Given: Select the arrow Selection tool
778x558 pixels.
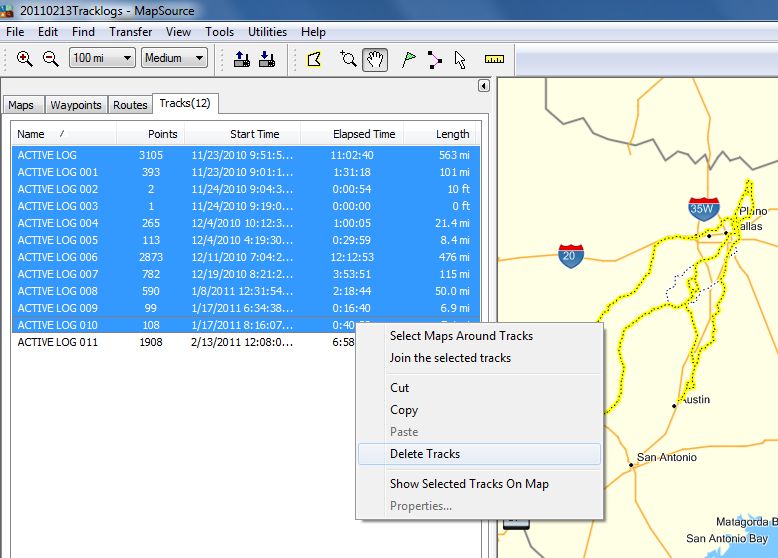Looking at the screenshot, I should pyautogui.click(x=460, y=60).
